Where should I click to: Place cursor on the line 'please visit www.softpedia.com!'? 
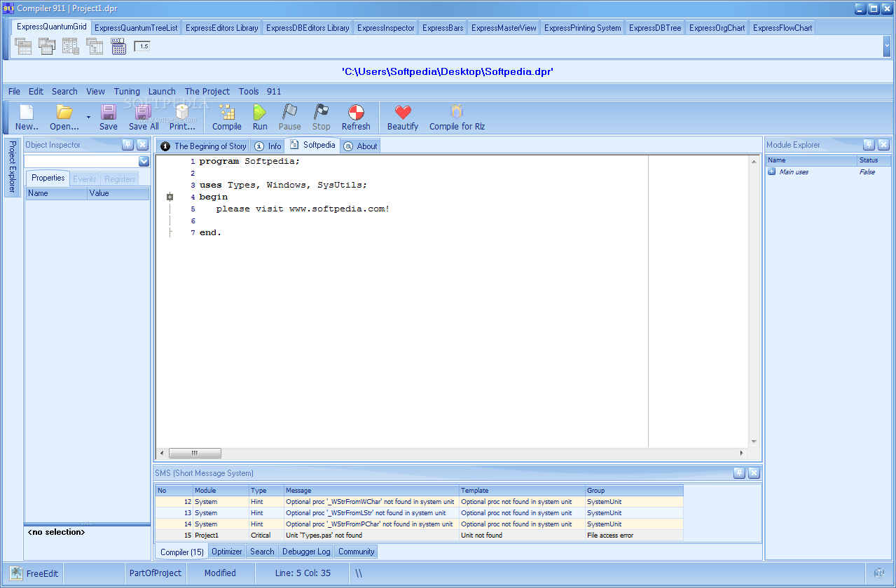click(302, 209)
